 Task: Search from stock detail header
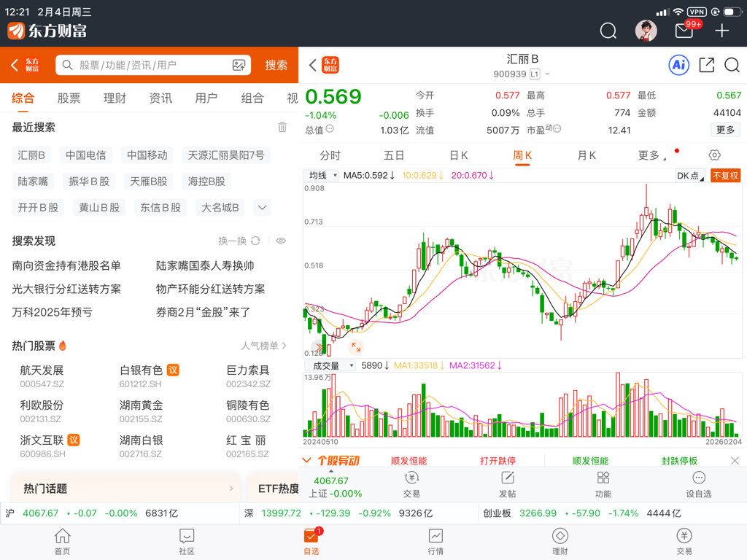pos(732,65)
